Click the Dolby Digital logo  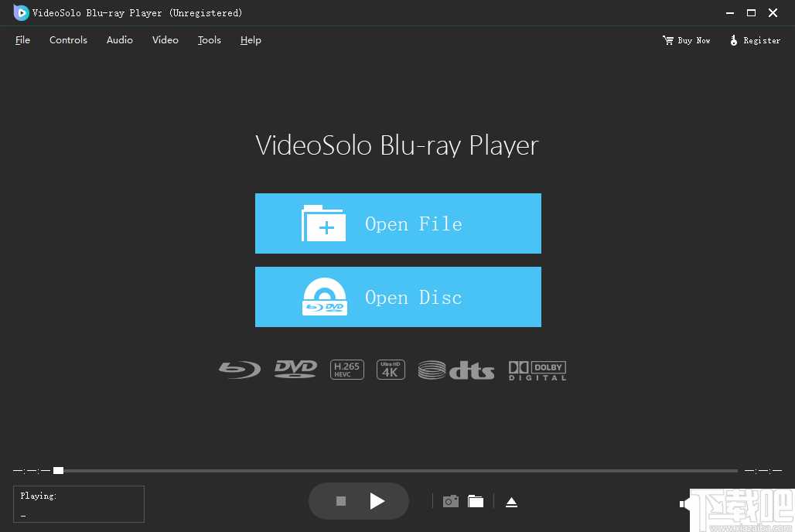click(x=537, y=370)
